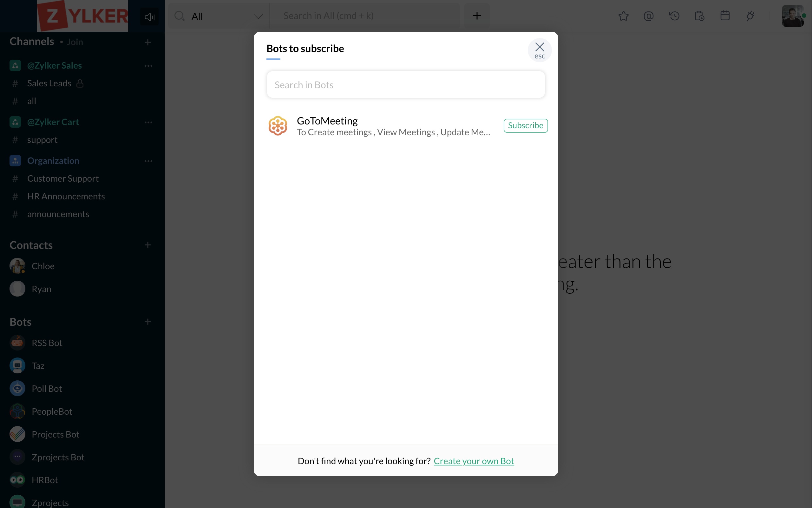Add a new contact with plus
The image size is (812, 508).
pyautogui.click(x=147, y=245)
